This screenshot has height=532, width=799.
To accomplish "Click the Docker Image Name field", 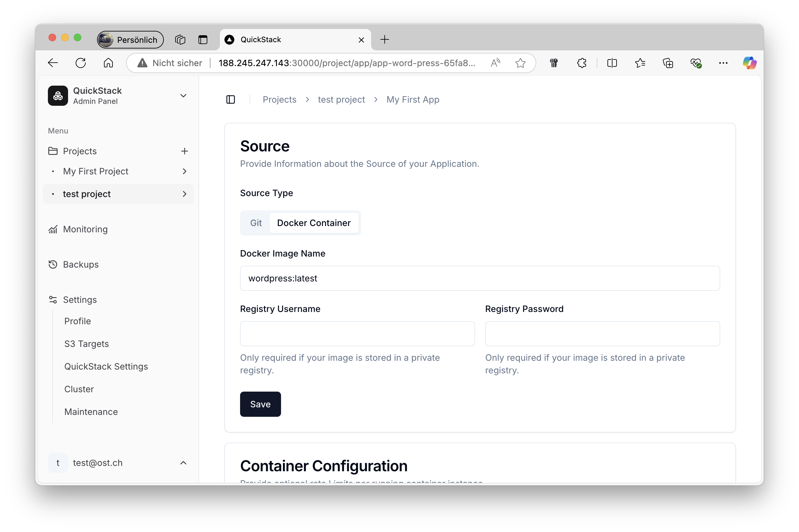I will tap(480, 278).
